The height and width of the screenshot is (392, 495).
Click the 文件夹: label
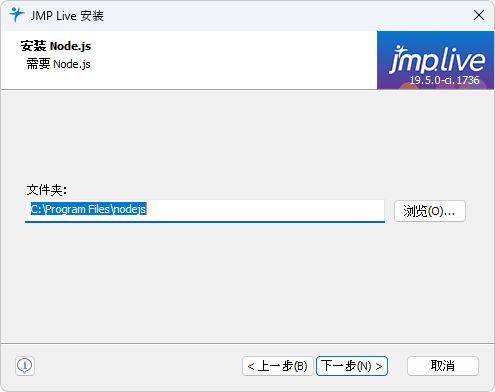[x=47, y=190]
